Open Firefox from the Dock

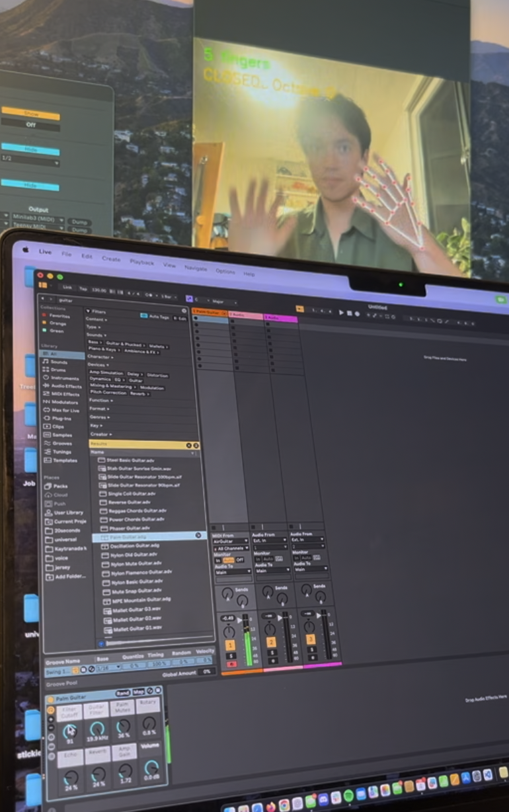(270, 807)
